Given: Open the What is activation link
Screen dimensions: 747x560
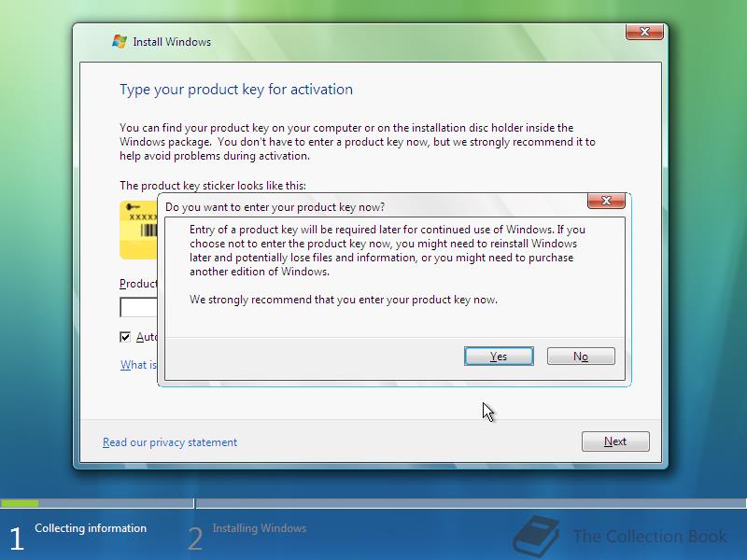Looking at the screenshot, I should (138, 365).
